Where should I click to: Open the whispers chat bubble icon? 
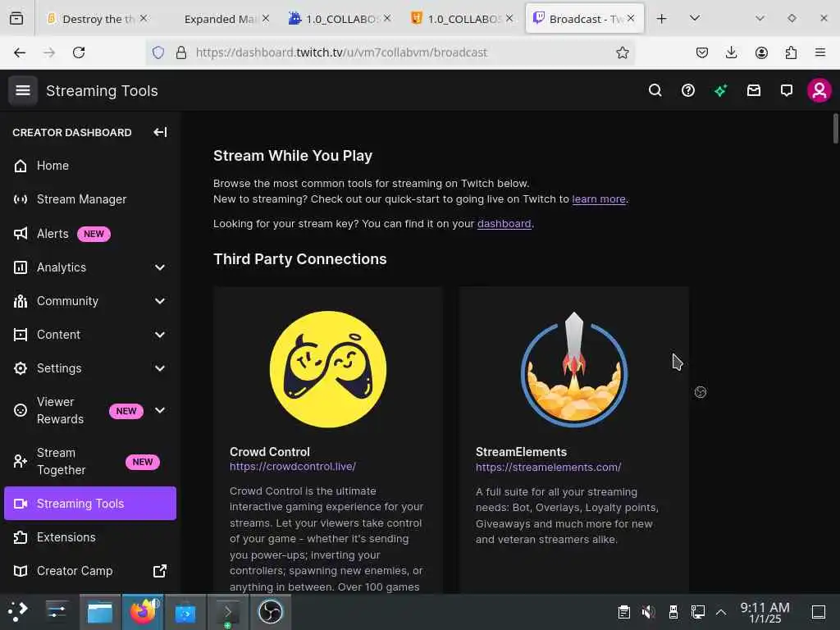pyautogui.click(x=787, y=90)
